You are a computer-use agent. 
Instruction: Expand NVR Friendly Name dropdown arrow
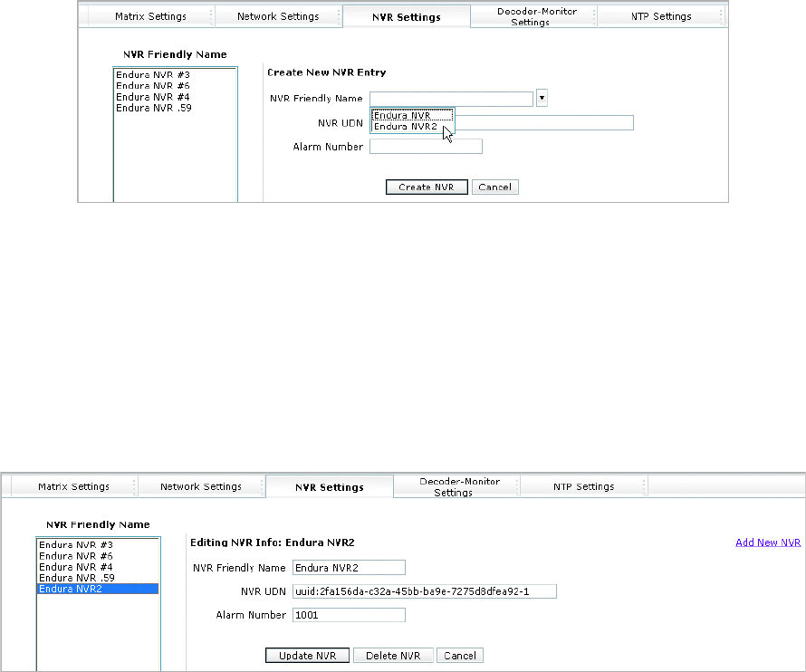(542, 98)
